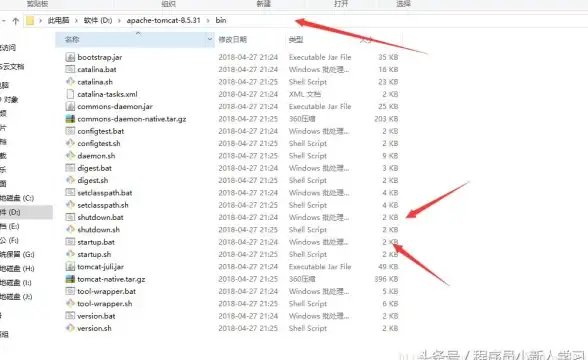
Task: Select the commons-daemon-native.tar.gz file name
Action: pyautogui.click(x=132, y=119)
